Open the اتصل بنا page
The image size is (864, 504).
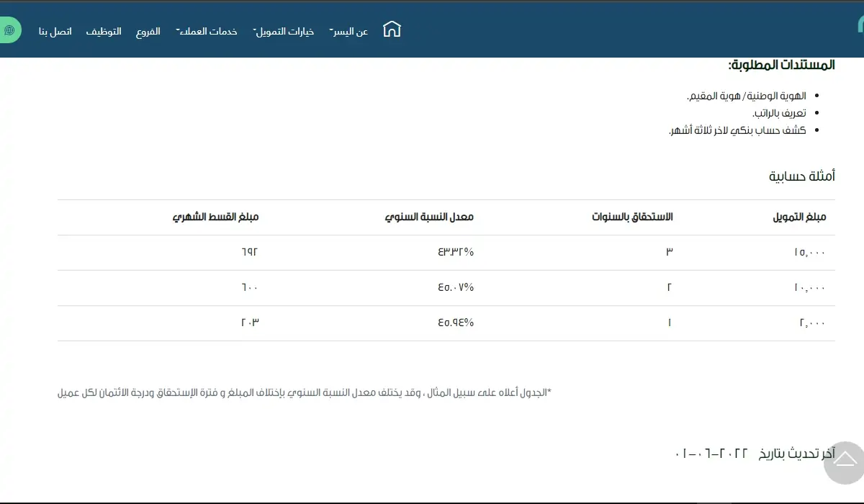click(55, 32)
